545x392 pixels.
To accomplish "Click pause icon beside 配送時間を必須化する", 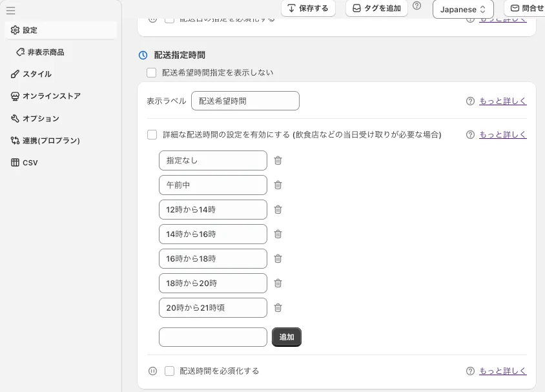I will 153,371.
